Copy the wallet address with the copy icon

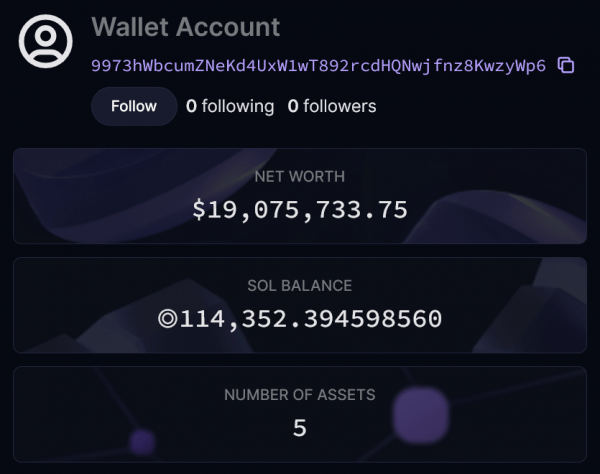[566, 66]
